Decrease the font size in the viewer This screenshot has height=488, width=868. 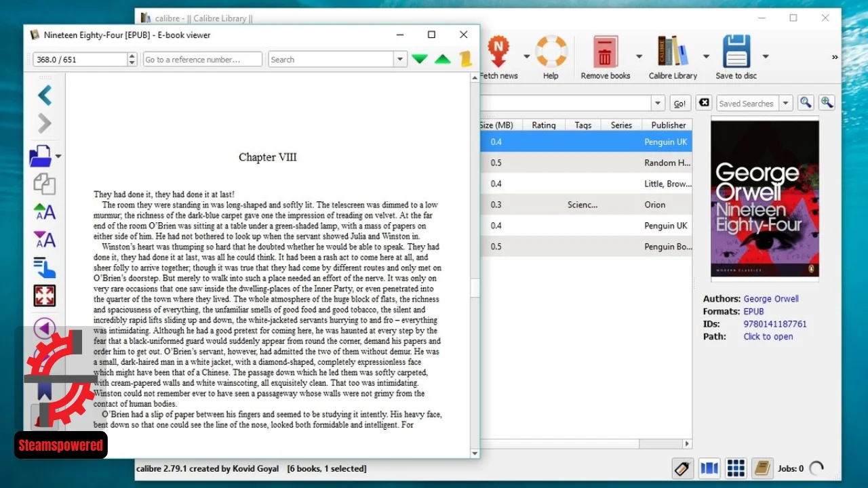tap(45, 239)
